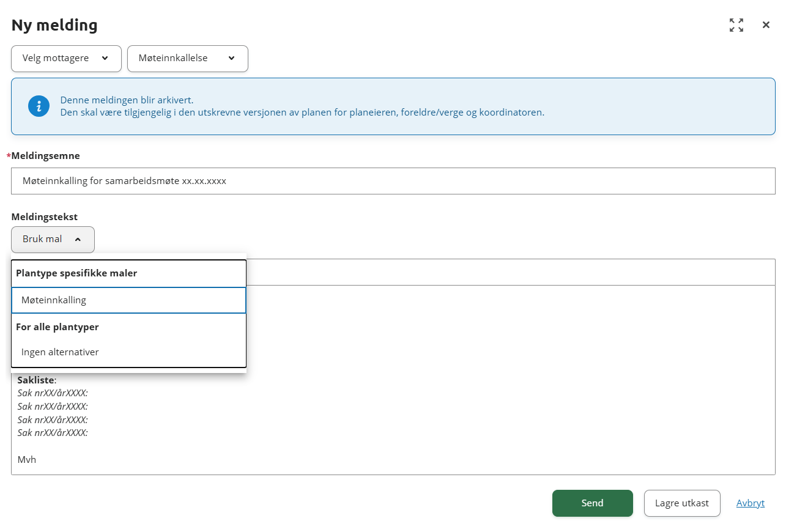Click the blue info icon in banner
The width and height of the screenshot is (786, 532).
coord(39,106)
